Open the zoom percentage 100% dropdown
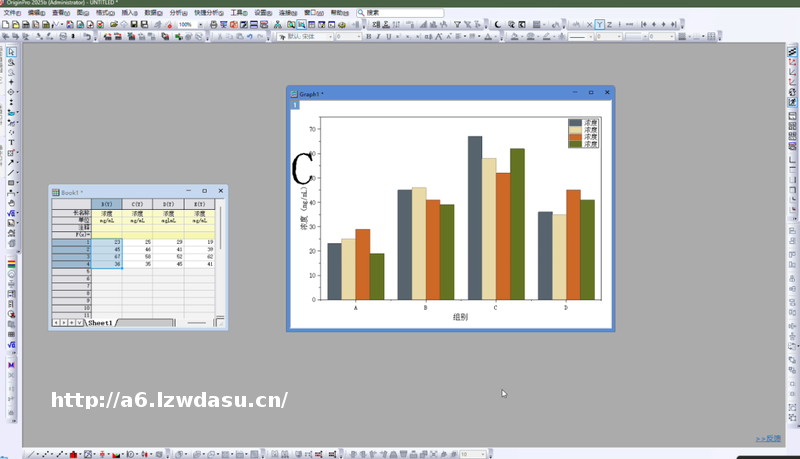The image size is (800, 459). point(201,24)
